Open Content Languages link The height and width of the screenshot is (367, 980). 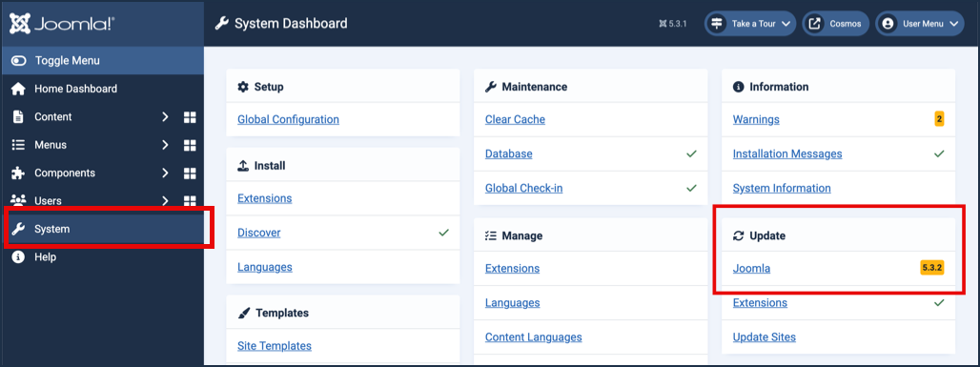tap(533, 337)
